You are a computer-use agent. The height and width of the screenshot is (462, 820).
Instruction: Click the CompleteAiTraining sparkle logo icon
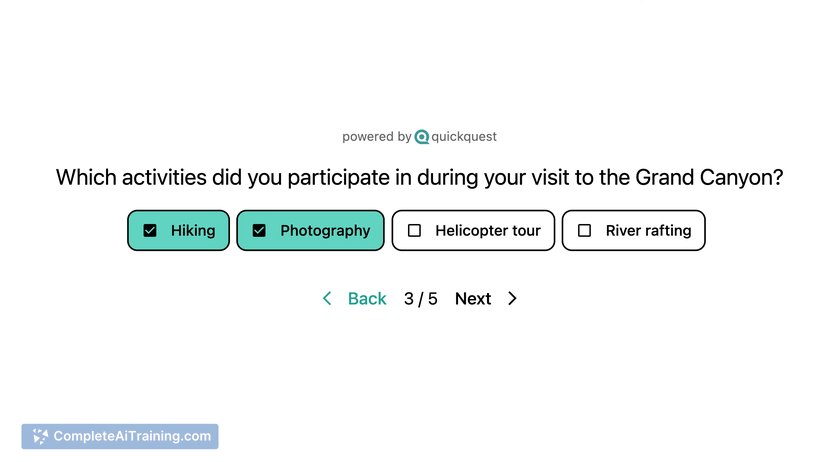tap(40, 436)
